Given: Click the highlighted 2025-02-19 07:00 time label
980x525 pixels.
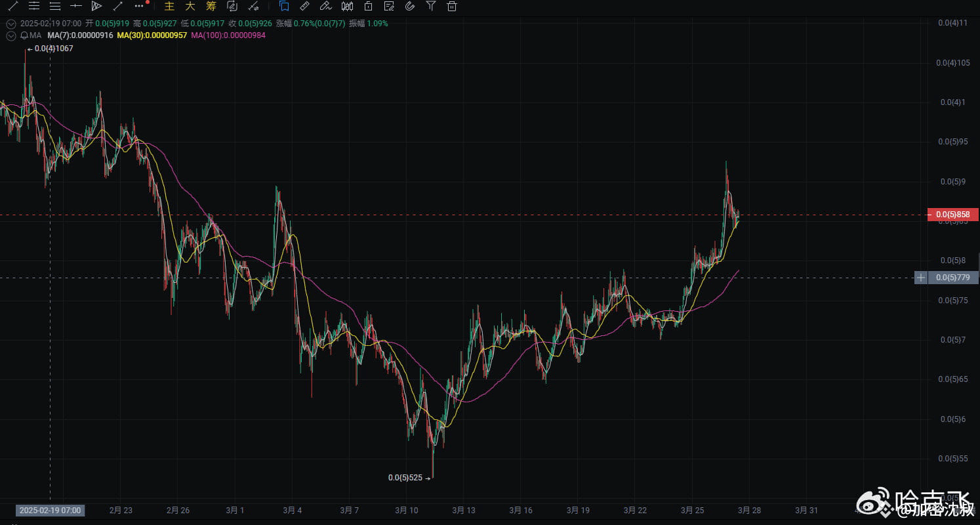Looking at the screenshot, I should (51, 510).
